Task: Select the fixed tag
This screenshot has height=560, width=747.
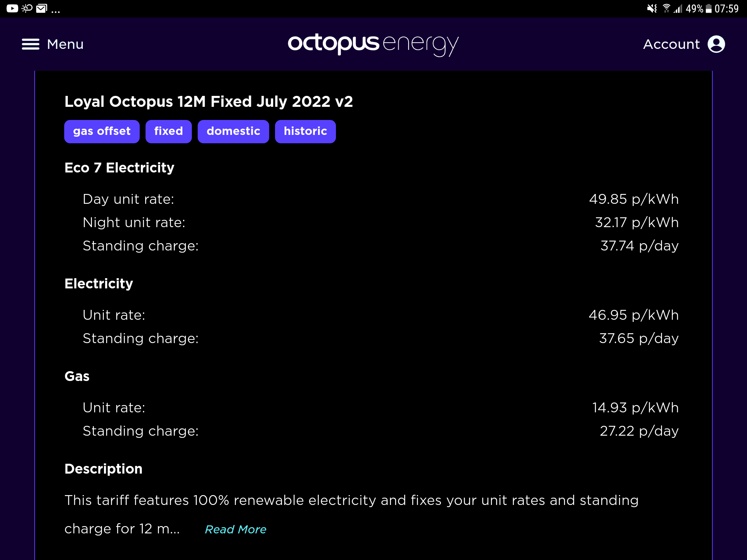Action: tap(169, 131)
